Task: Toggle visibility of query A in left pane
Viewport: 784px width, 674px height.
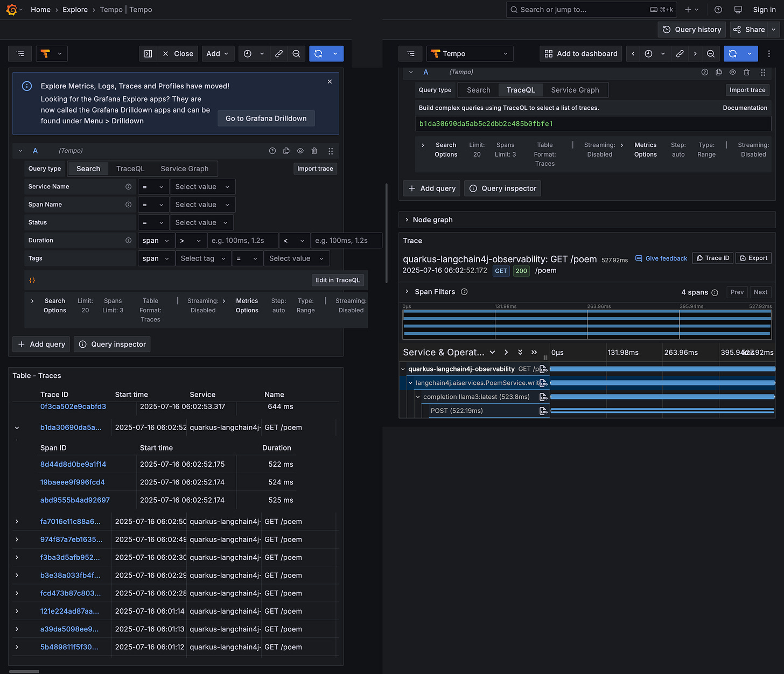Action: [x=300, y=151]
